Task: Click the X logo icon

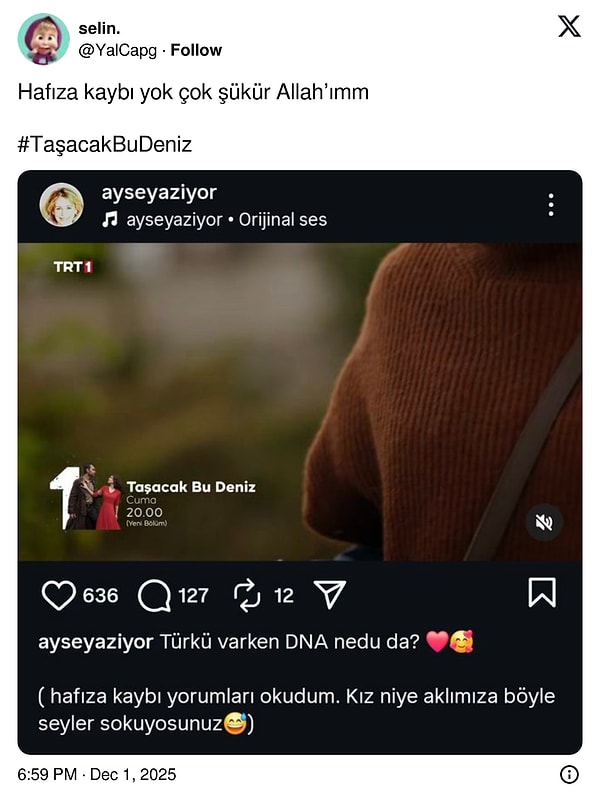Action: pyautogui.click(x=569, y=27)
